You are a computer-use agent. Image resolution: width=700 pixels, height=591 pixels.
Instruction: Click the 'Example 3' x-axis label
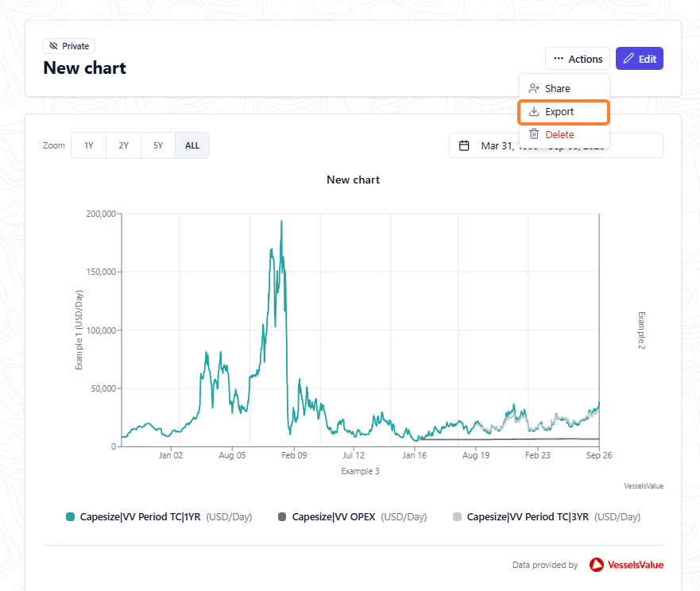pos(360,471)
